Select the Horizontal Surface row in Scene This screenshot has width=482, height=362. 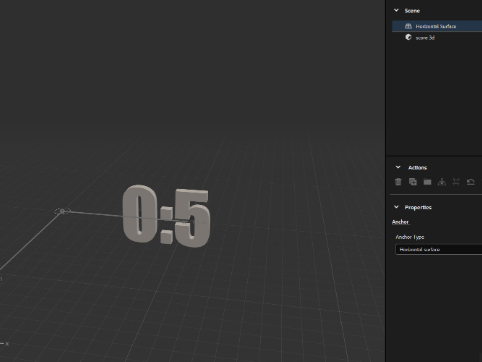(437, 26)
